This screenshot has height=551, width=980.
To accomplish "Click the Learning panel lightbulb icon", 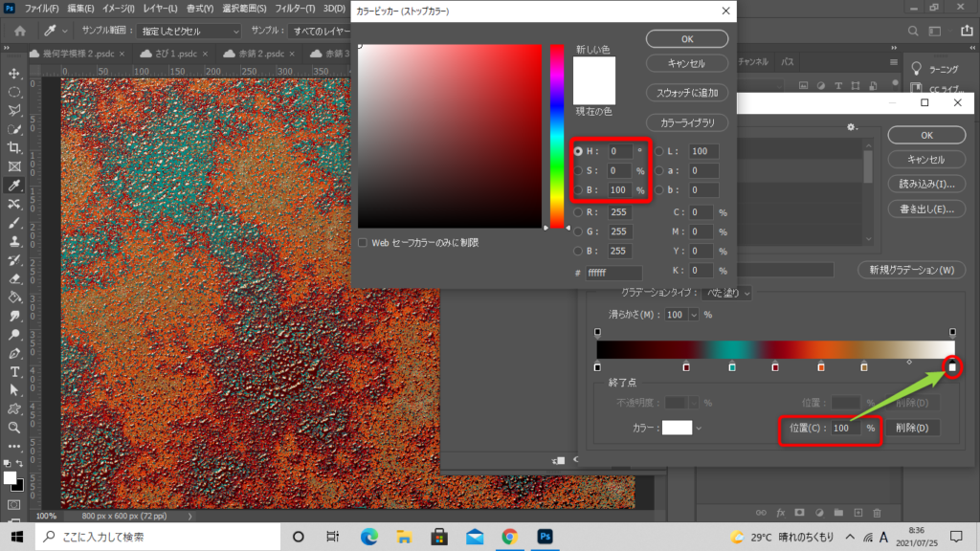I will point(916,69).
